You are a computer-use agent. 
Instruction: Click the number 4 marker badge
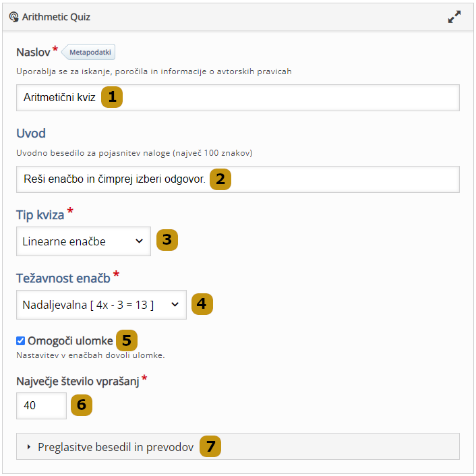point(202,305)
